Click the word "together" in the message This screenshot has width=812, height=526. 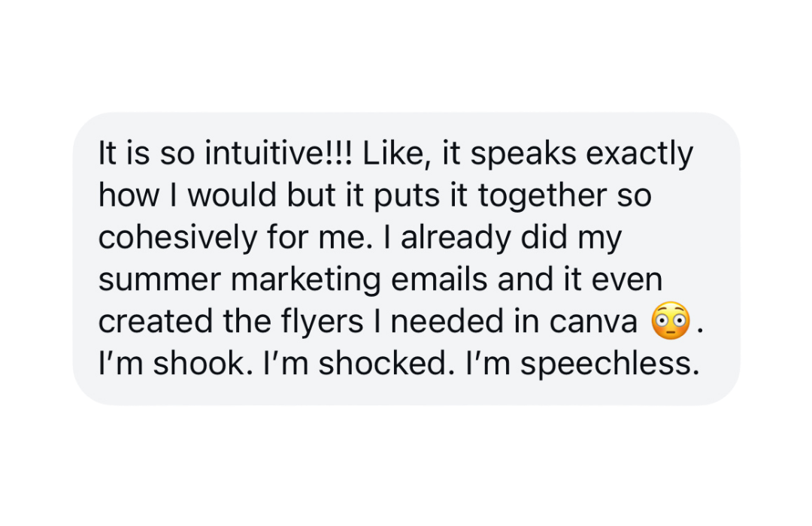(541, 198)
